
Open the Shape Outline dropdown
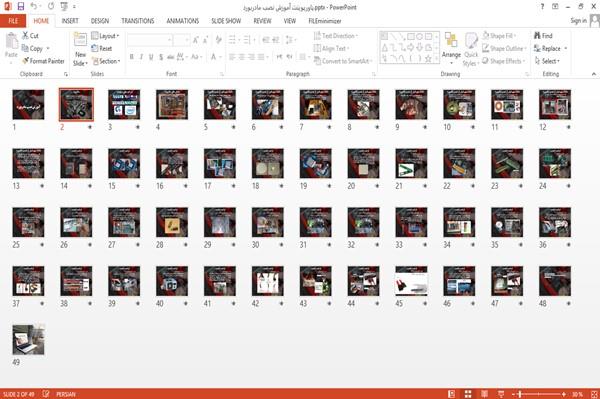point(504,48)
